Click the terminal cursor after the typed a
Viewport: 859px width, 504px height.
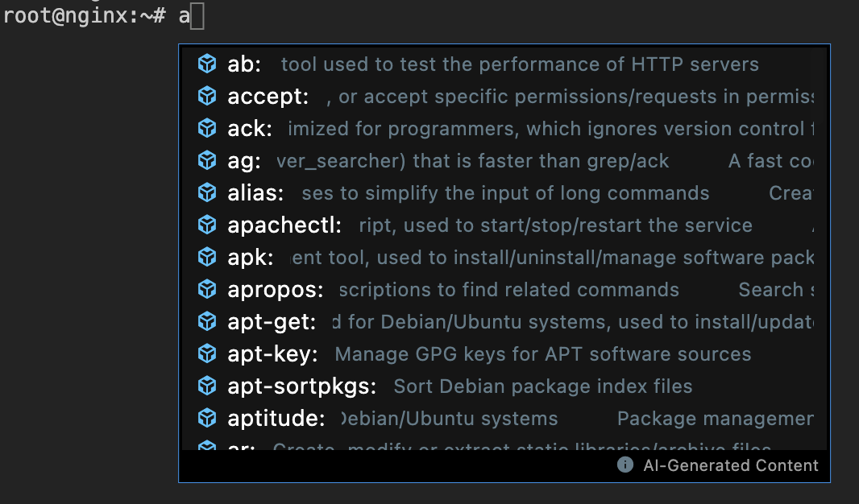(x=197, y=16)
